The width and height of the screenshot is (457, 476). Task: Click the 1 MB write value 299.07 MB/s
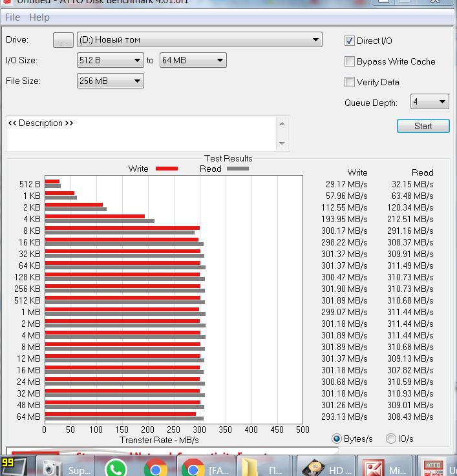345,312
